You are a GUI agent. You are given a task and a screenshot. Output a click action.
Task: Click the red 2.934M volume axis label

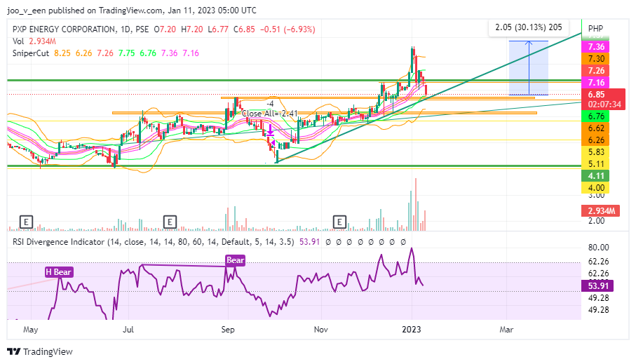pyautogui.click(x=601, y=210)
